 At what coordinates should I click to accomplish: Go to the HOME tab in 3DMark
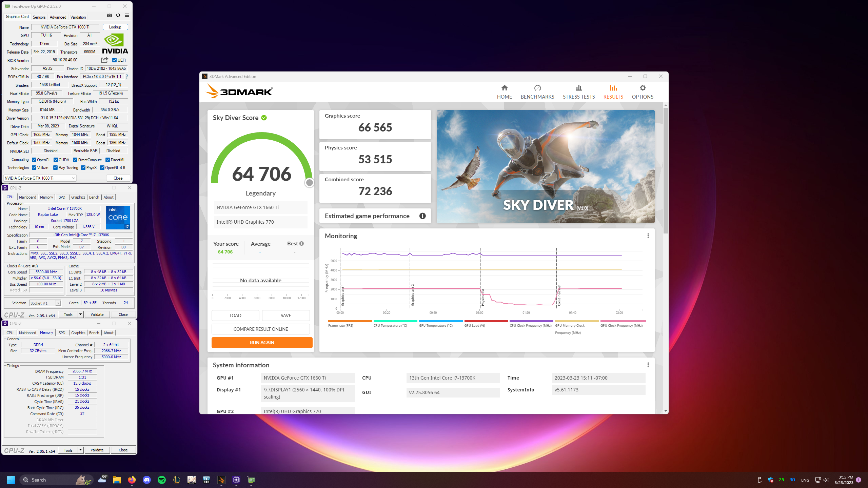pos(505,92)
